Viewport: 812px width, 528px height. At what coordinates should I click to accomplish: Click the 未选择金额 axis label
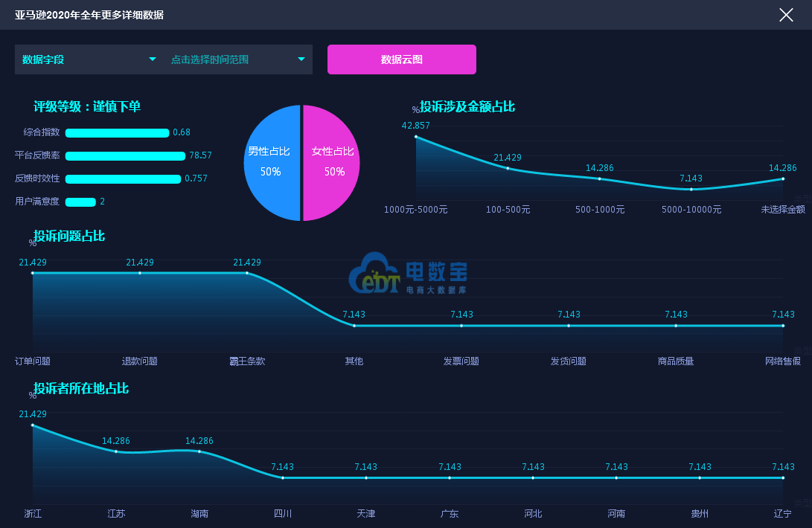(783, 210)
